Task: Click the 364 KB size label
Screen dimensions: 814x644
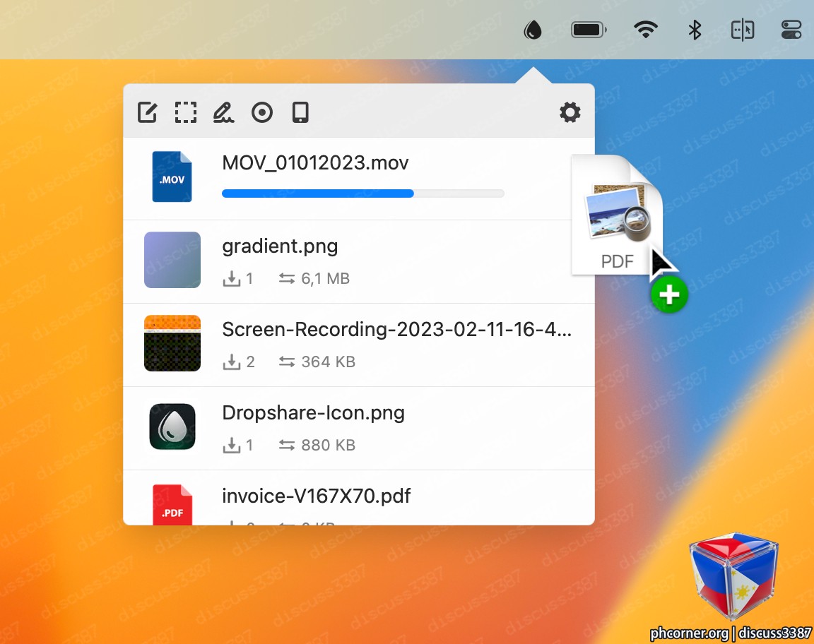Action: click(328, 362)
